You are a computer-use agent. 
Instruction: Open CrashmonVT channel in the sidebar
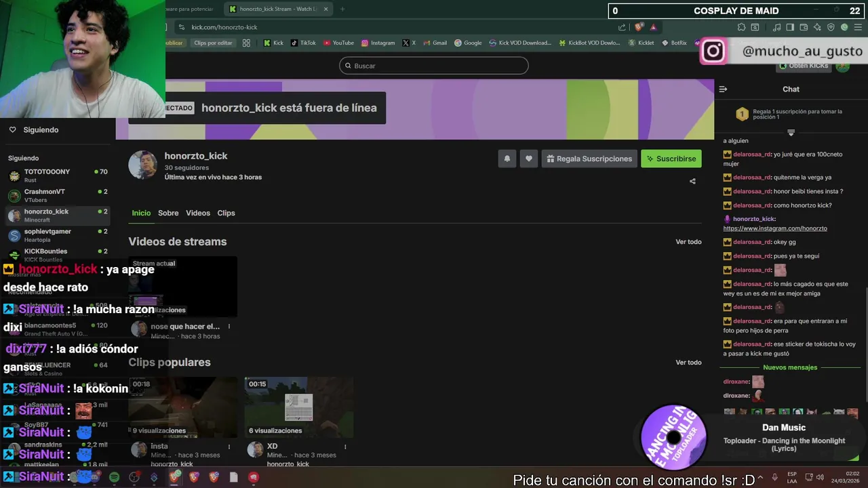pyautogui.click(x=58, y=195)
